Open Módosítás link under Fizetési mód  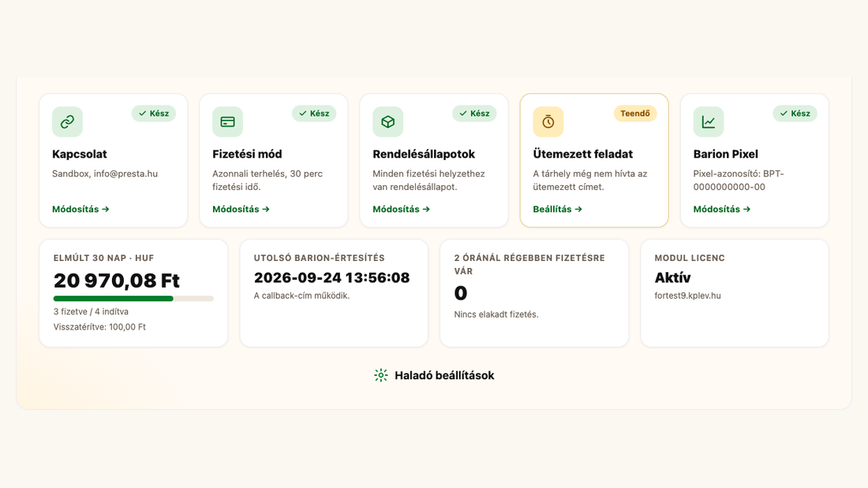tap(241, 209)
